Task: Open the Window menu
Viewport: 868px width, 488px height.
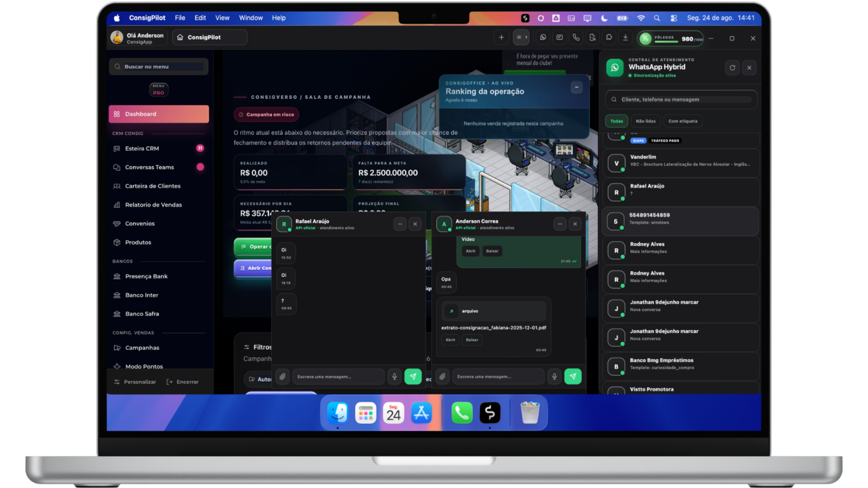Action: (x=251, y=18)
